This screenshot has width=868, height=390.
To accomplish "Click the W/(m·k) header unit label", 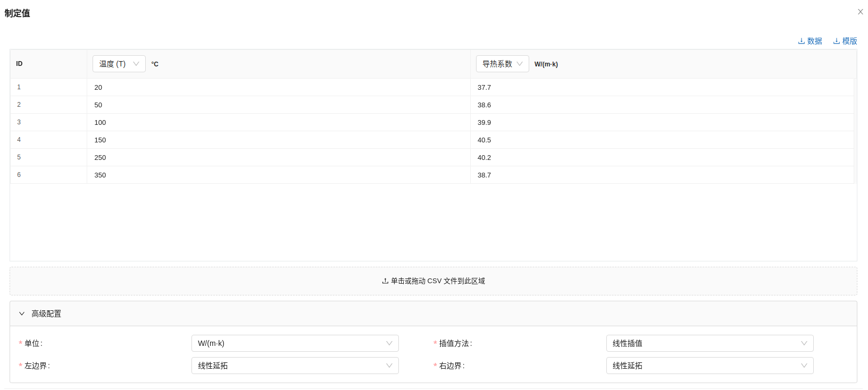I will coord(546,64).
